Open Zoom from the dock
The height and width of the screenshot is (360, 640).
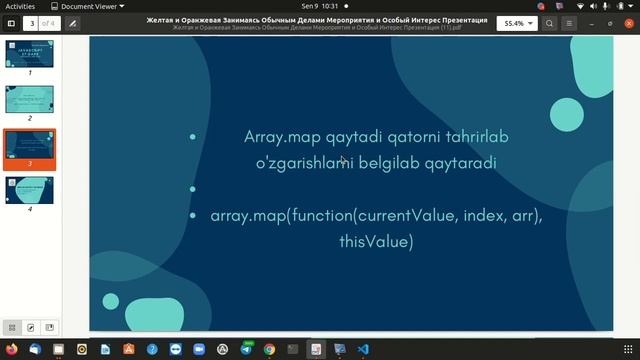[199, 349]
